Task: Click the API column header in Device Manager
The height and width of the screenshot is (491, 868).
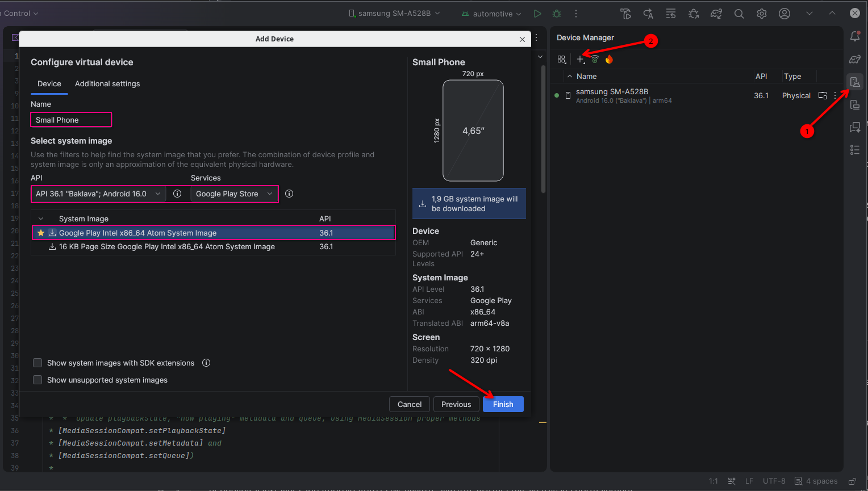Action: pyautogui.click(x=761, y=76)
